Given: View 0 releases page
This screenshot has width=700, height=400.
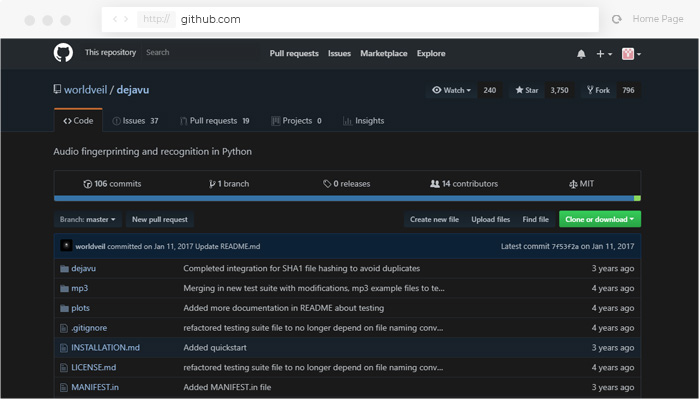Looking at the screenshot, I should click(347, 184).
